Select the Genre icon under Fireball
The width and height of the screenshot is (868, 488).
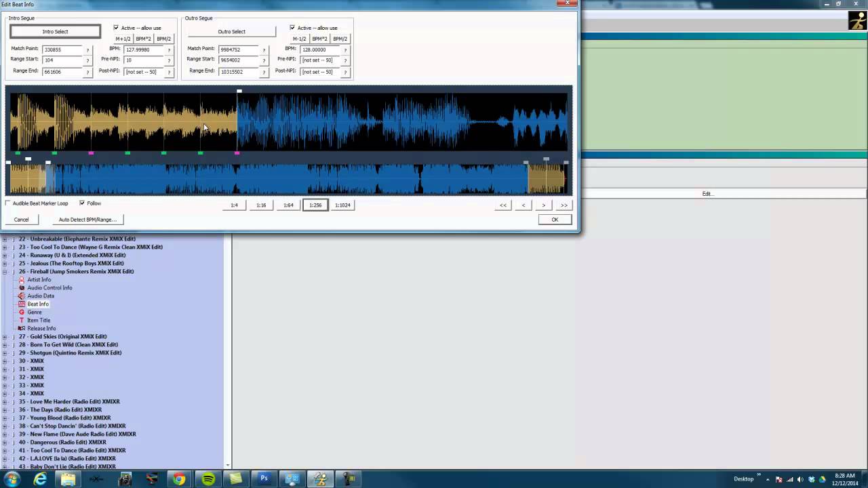coord(22,312)
